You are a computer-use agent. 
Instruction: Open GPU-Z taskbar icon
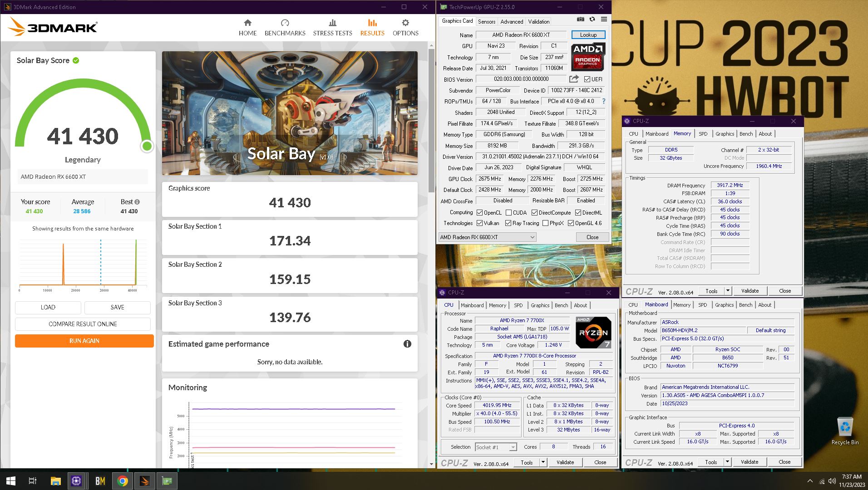tap(167, 481)
